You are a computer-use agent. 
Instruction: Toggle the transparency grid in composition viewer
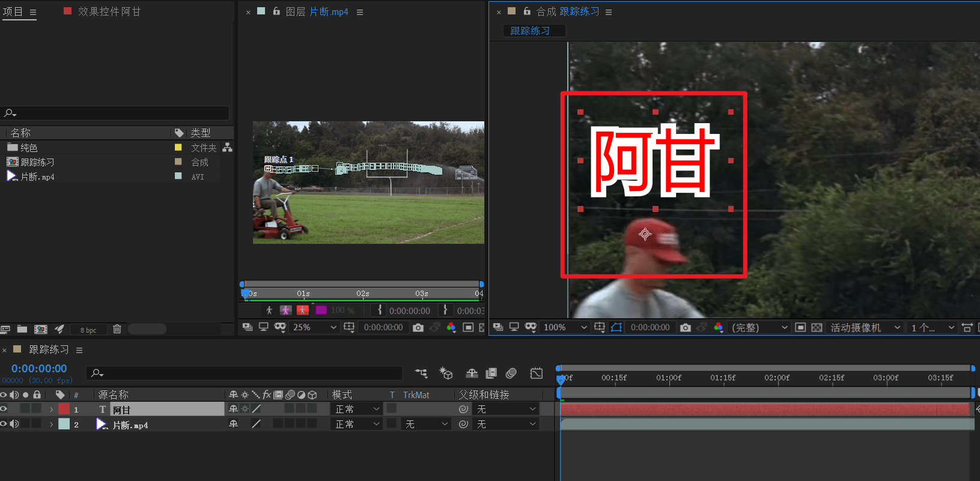[817, 327]
